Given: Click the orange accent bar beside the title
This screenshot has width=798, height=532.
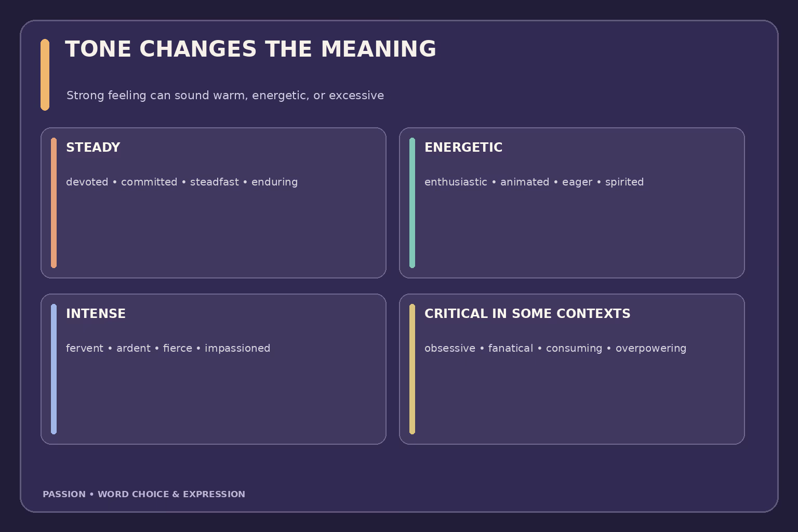Looking at the screenshot, I should click(x=45, y=75).
